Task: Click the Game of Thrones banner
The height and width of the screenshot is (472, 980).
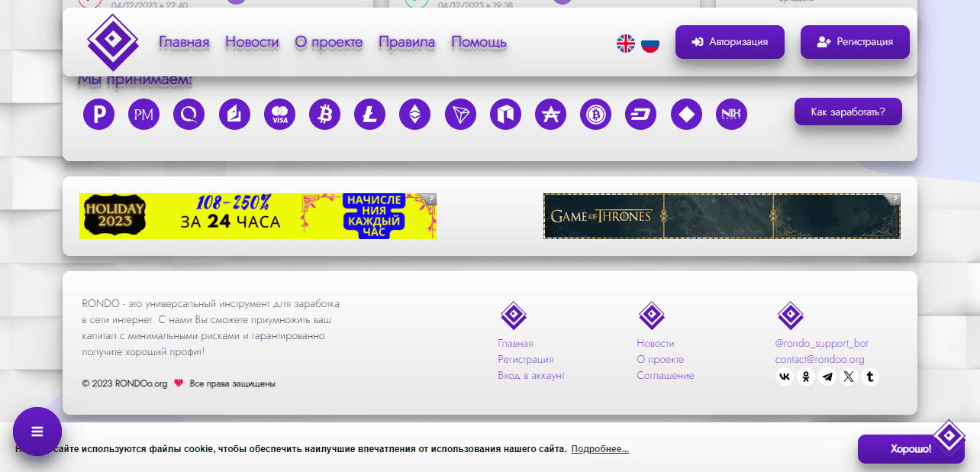Action: tap(721, 216)
